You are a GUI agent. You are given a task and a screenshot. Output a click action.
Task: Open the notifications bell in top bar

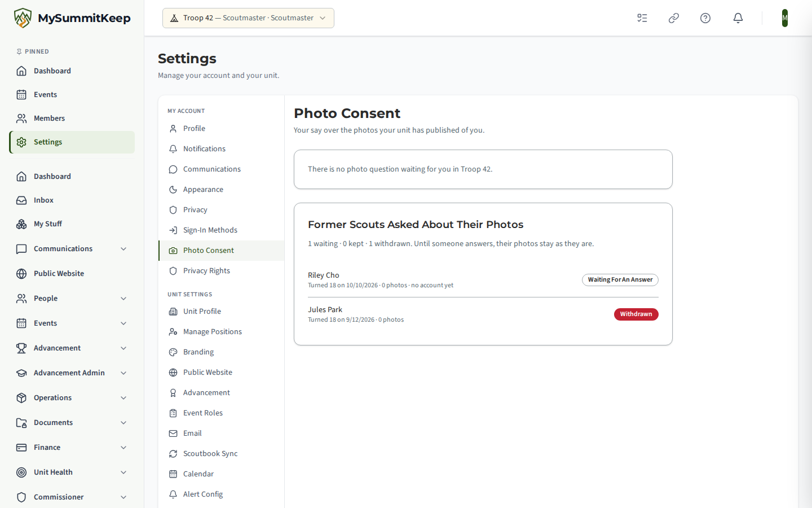738,18
